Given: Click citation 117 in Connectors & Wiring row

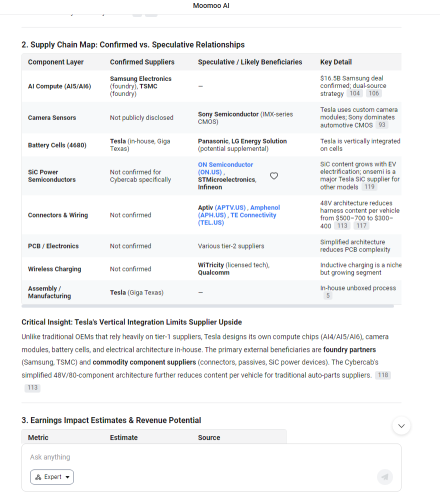Looking at the screenshot, I should coord(361,226).
